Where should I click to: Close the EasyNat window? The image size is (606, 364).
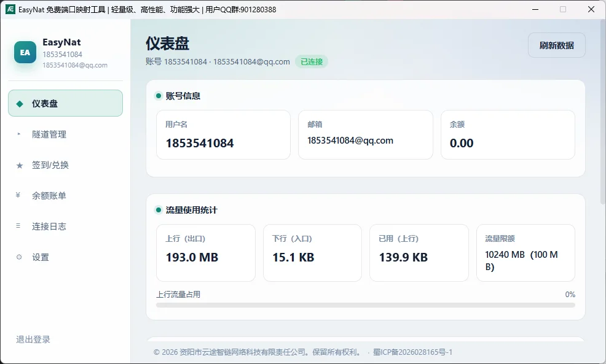tap(591, 9)
